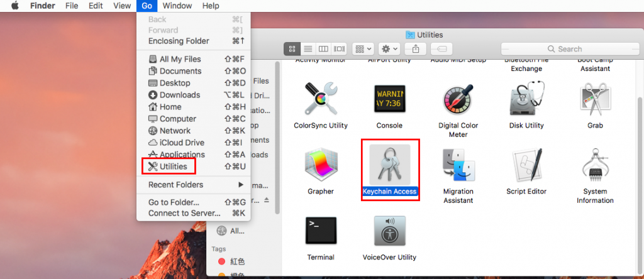Choose Enclosing Folder from Go menu
The width and height of the screenshot is (644, 279).
194,41
